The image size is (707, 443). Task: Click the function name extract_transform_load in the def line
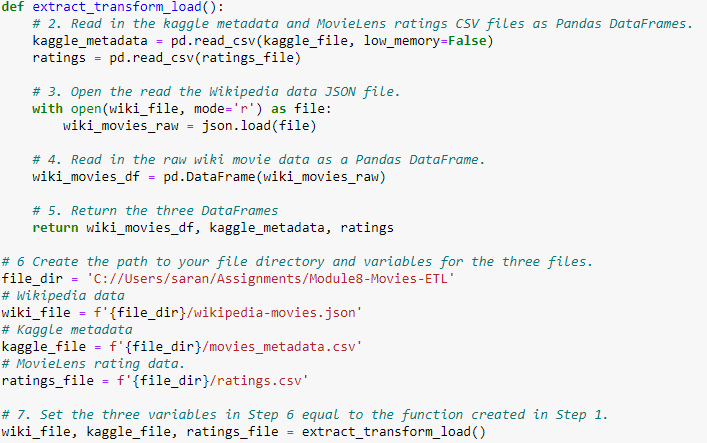(x=117, y=7)
